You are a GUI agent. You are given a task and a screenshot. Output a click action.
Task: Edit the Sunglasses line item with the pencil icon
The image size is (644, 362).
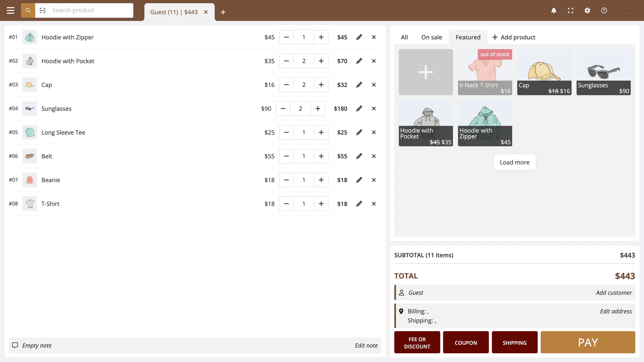[359, 108]
